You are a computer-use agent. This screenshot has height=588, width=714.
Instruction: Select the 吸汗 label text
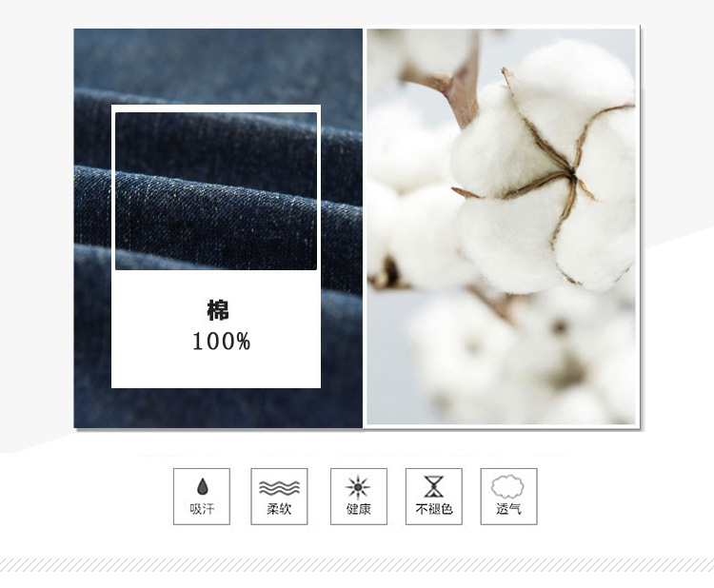202,509
